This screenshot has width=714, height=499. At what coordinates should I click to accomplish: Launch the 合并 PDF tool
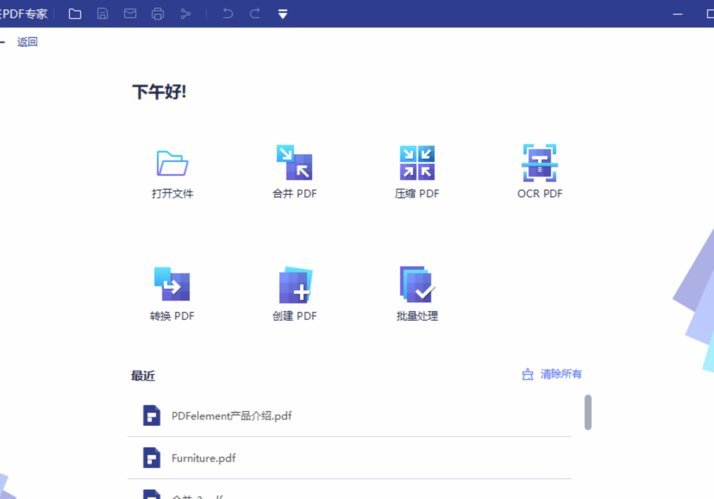(295, 172)
